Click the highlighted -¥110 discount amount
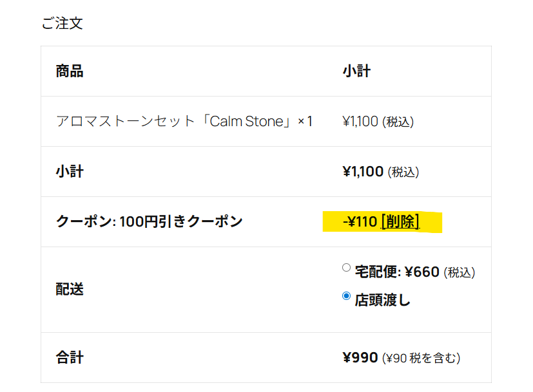533x392 pixels. (360, 222)
